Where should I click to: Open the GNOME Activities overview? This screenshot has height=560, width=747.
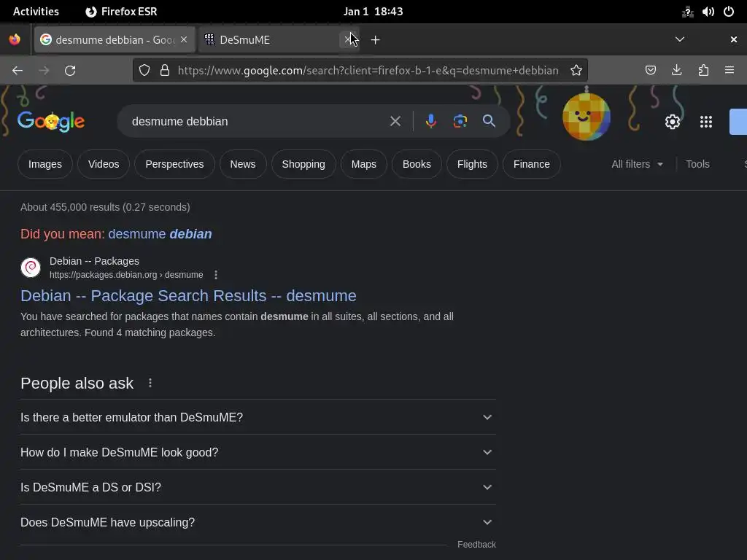36,12
